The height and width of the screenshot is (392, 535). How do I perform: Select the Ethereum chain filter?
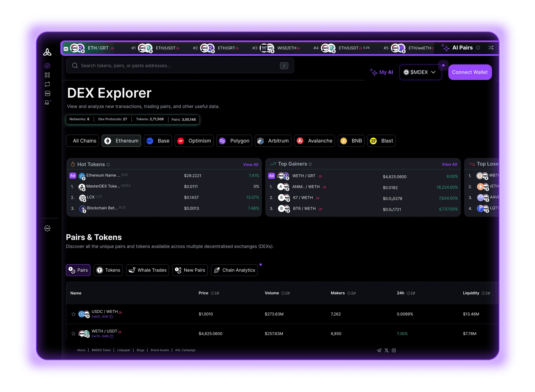click(x=121, y=141)
